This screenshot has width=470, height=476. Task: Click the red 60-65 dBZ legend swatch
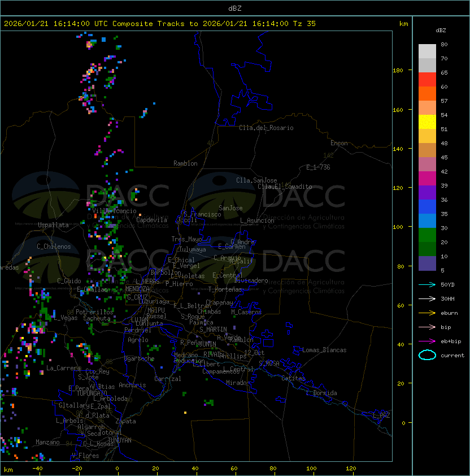point(427,80)
